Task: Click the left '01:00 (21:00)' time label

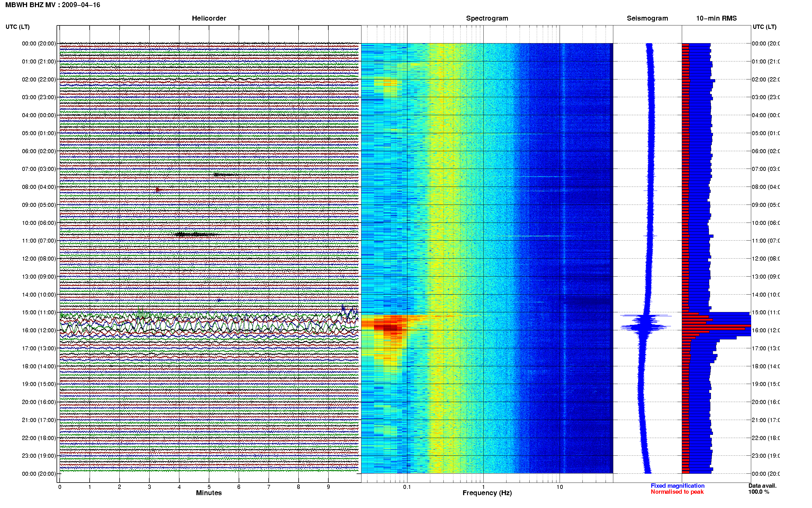Action: pos(39,61)
